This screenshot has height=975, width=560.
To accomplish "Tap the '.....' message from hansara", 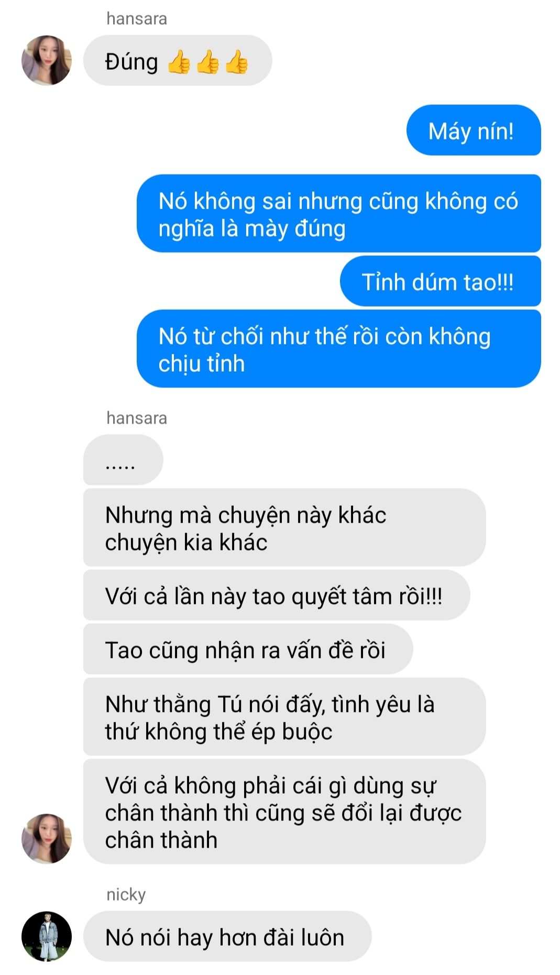I will pos(123,460).
